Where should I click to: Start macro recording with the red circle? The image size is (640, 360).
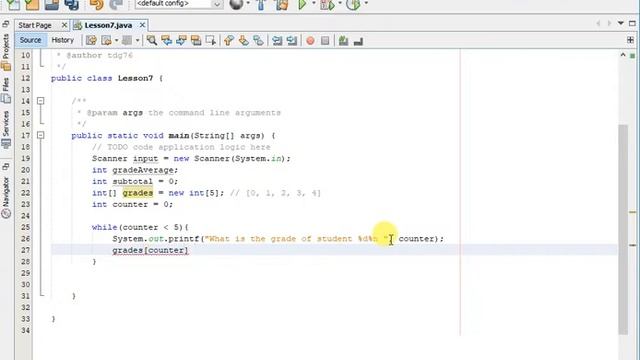[x=310, y=41]
